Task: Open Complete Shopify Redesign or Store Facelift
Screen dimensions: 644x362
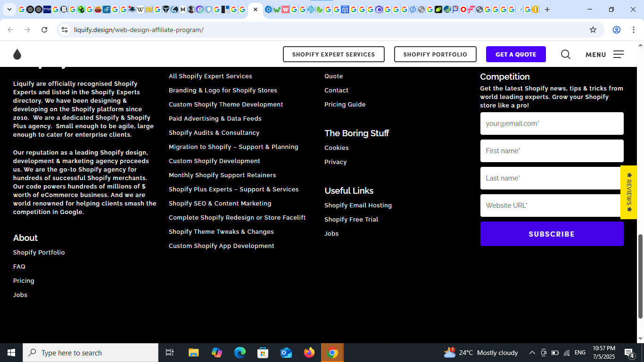Action: pos(237,218)
